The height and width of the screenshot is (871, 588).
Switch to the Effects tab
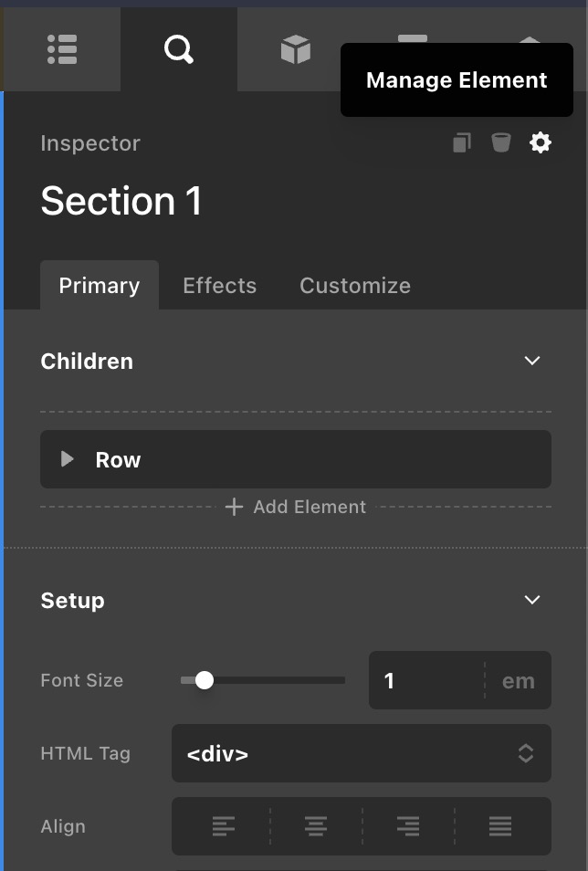point(219,286)
